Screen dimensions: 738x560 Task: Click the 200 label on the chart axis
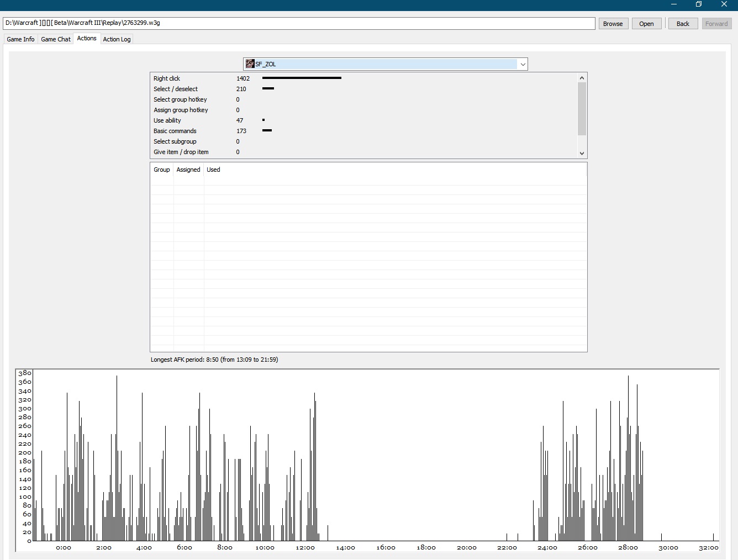click(25, 453)
